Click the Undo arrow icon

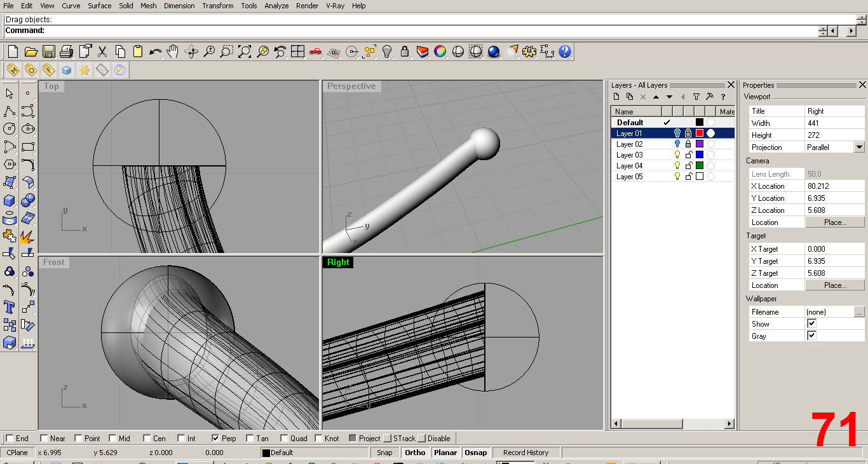point(155,51)
